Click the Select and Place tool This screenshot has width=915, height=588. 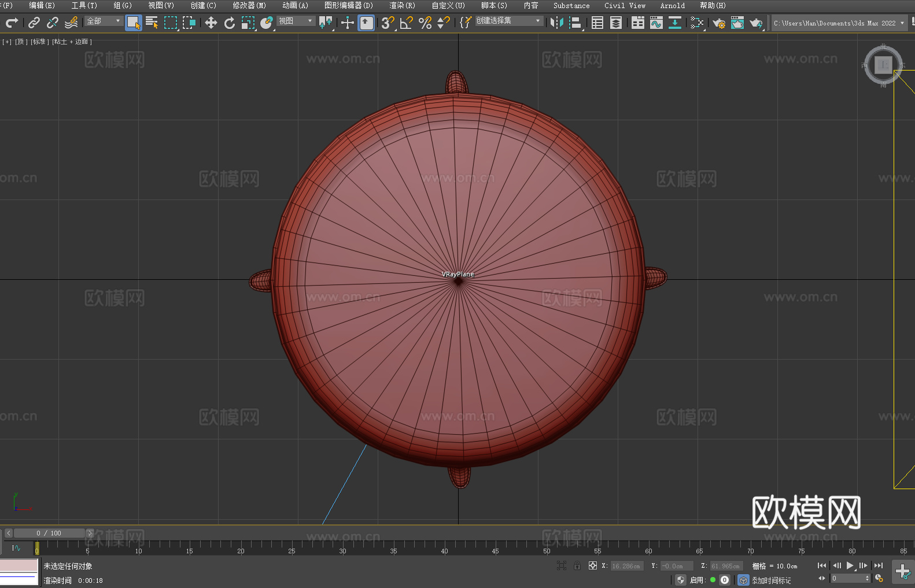point(267,23)
